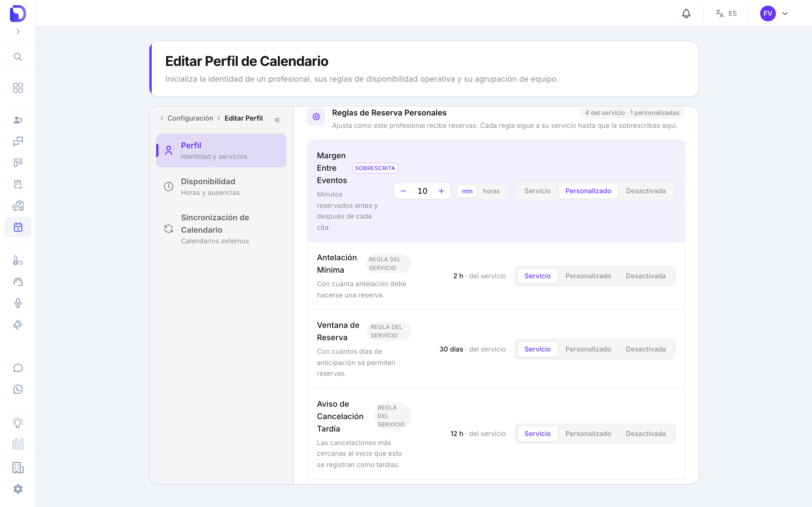The width and height of the screenshot is (812, 507).
Task: Open the calendar icon in the sidebar
Action: click(18, 227)
